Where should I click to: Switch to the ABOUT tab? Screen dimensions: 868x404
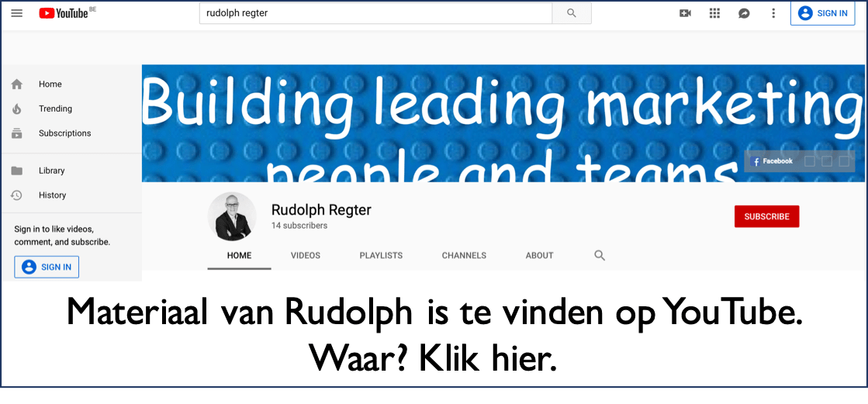(x=539, y=255)
